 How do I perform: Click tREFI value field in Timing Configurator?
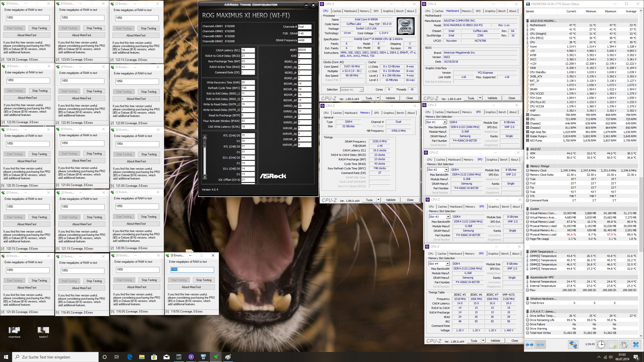304,50
